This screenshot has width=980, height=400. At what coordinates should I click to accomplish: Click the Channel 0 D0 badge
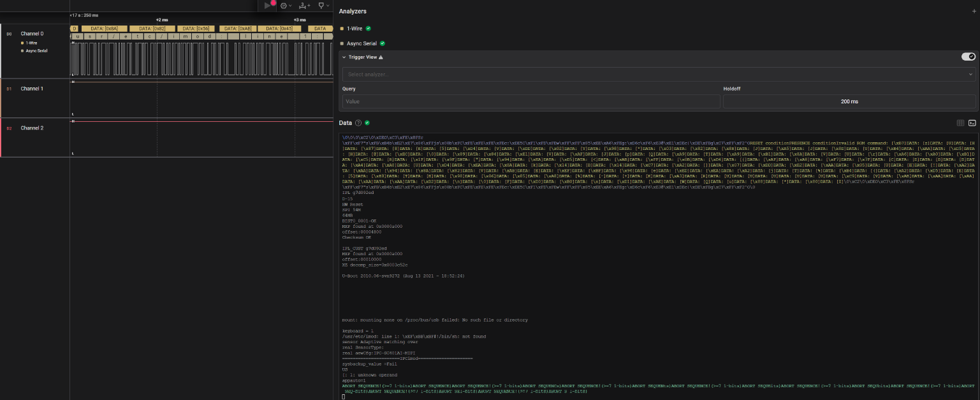[x=9, y=33]
